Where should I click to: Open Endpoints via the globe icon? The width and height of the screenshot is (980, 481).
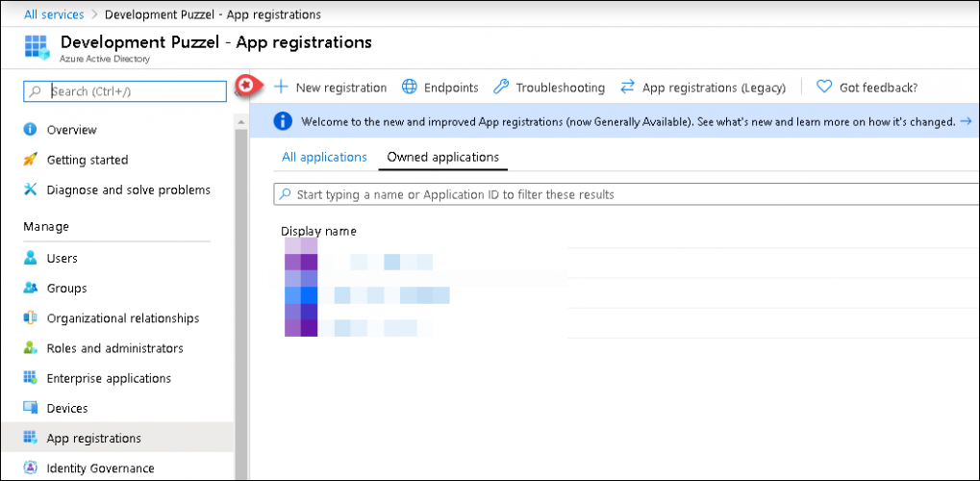(410, 87)
